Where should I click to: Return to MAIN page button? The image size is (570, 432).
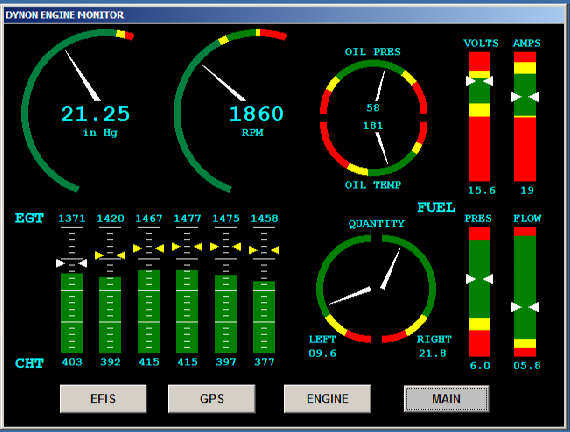[446, 399]
